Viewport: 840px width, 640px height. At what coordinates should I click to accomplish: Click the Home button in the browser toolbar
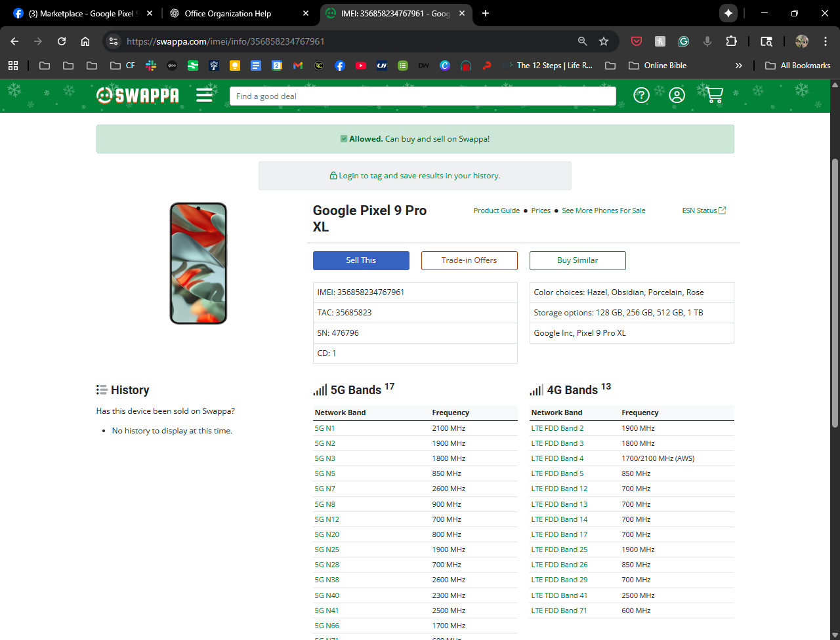click(x=85, y=41)
